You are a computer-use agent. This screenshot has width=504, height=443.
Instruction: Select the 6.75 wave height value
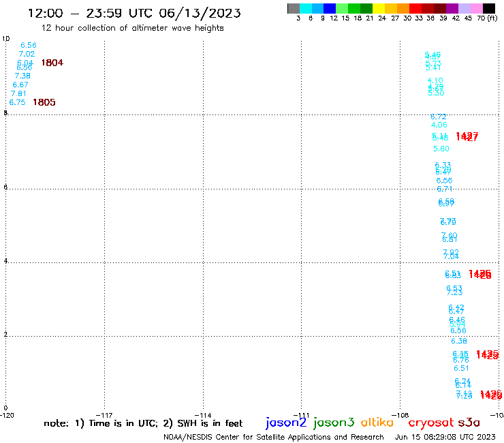17,102
